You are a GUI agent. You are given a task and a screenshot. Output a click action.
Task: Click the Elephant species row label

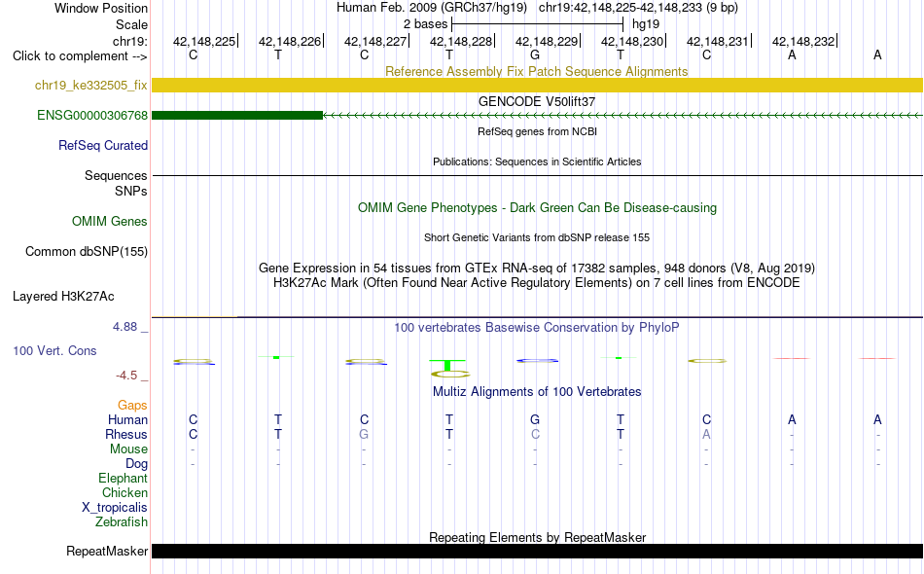(x=123, y=479)
